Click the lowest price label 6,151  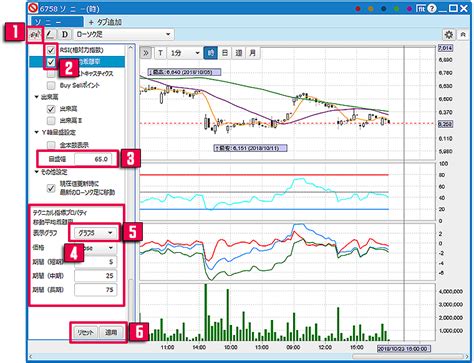[251, 148]
